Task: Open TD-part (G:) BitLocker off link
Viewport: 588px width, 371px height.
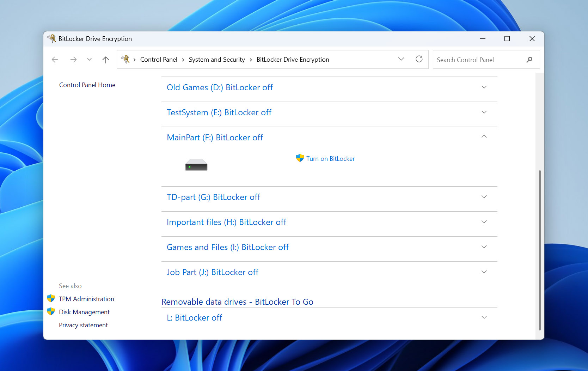Action: coord(213,197)
